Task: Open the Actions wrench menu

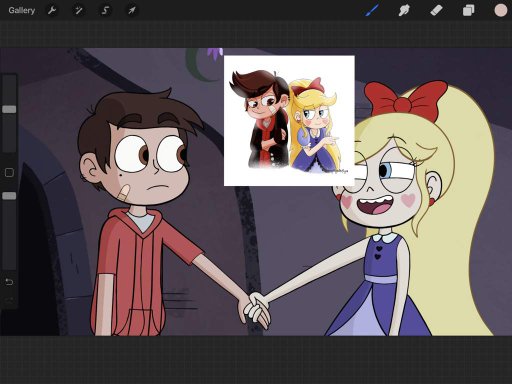Action: click(x=52, y=10)
